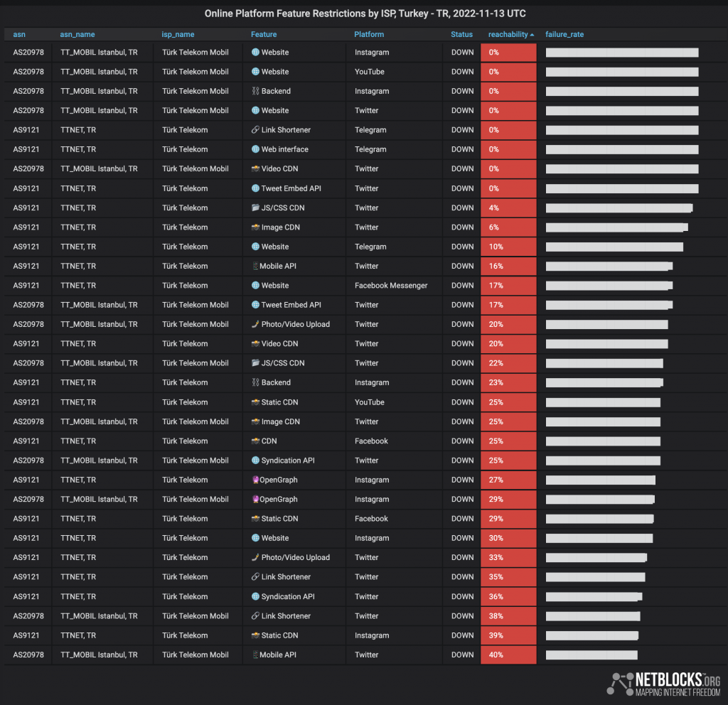Click phone icon beside Mobile API at 16%

(255, 266)
